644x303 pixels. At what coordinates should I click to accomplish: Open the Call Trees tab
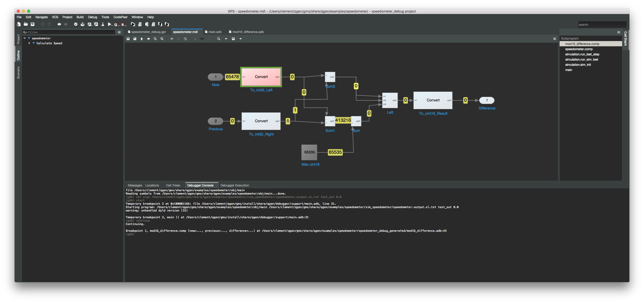[x=173, y=185]
